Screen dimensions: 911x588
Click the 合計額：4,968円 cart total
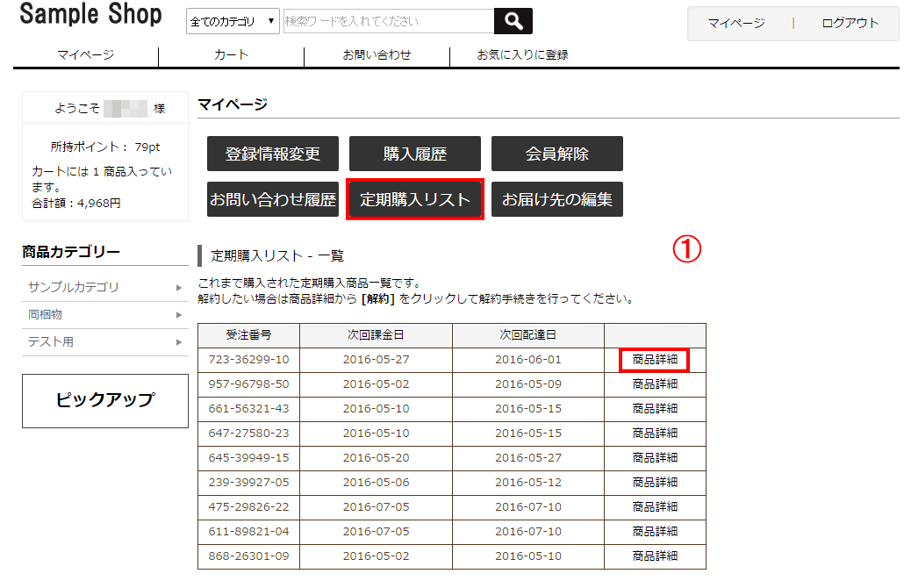point(76,204)
